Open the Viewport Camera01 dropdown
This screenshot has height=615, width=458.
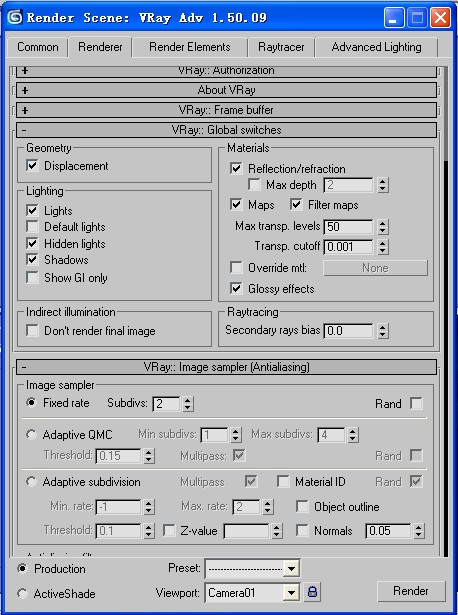coord(291,593)
